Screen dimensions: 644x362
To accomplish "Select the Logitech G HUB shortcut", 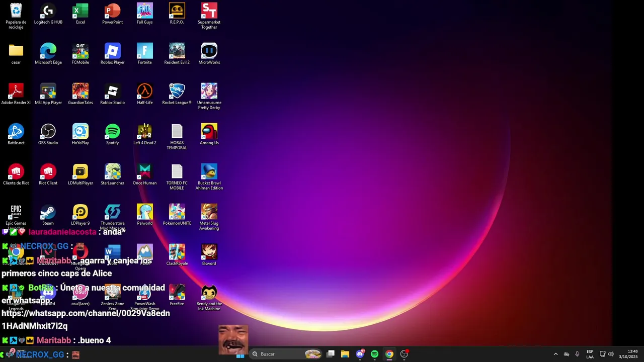I will pyautogui.click(x=48, y=14).
